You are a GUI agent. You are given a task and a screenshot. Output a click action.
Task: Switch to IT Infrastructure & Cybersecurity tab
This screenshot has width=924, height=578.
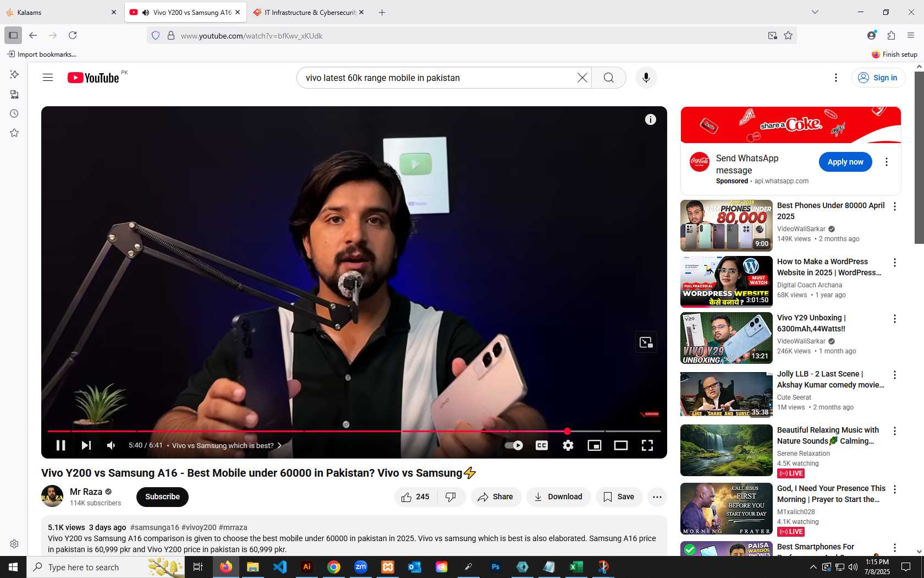(308, 12)
